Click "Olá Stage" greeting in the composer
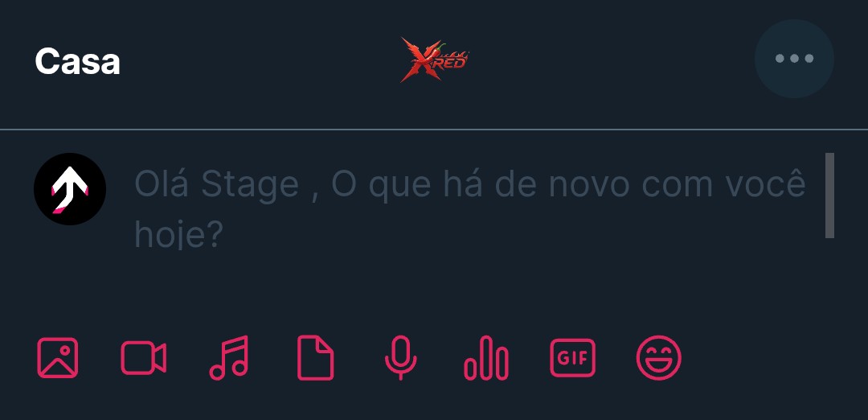This screenshot has height=420, width=868. 216,184
